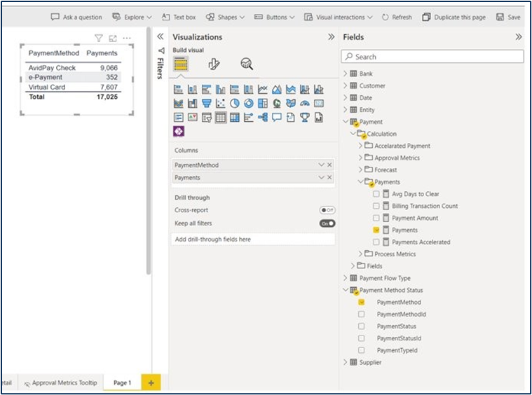Click Ask a question
This screenshot has height=395, width=532.
(x=76, y=17)
